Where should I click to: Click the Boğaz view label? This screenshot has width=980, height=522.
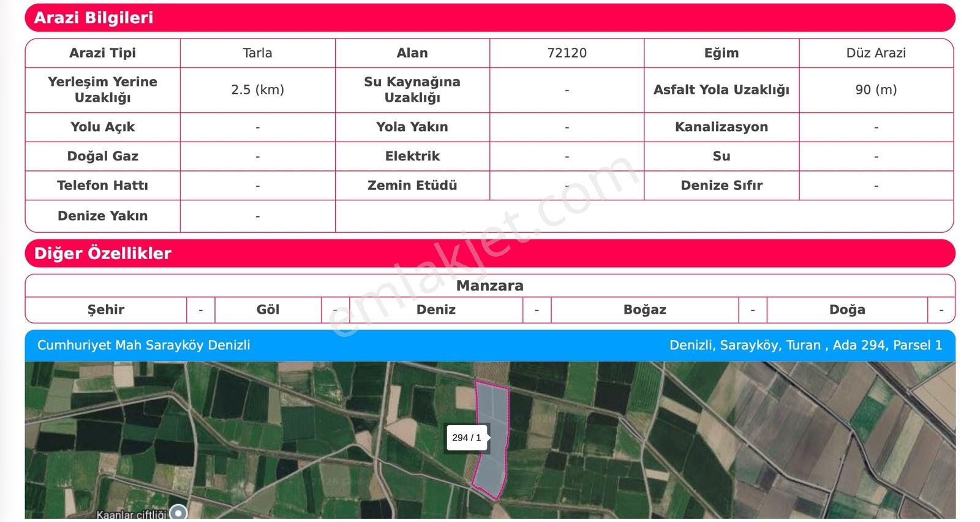[645, 310]
